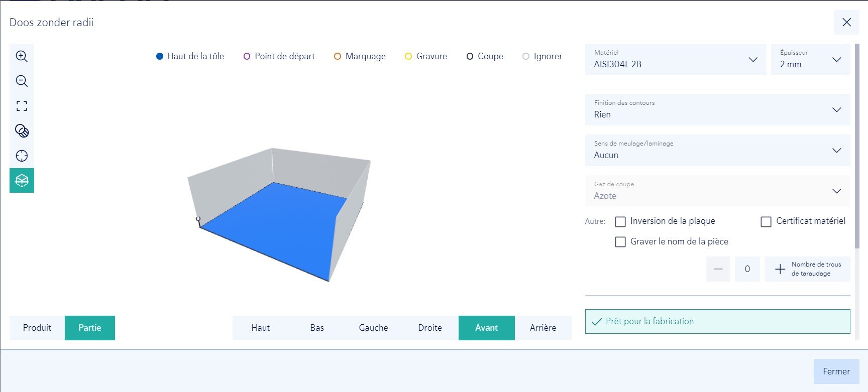Click the fit-to-screen brackets icon
This screenshot has width=868, height=392.
[x=22, y=106]
